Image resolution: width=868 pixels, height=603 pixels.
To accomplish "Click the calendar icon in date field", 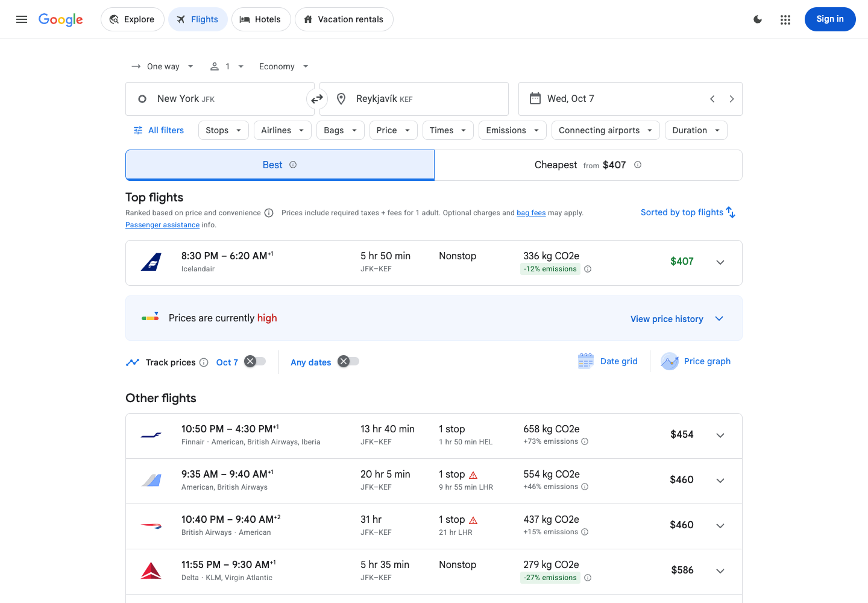I will [535, 98].
